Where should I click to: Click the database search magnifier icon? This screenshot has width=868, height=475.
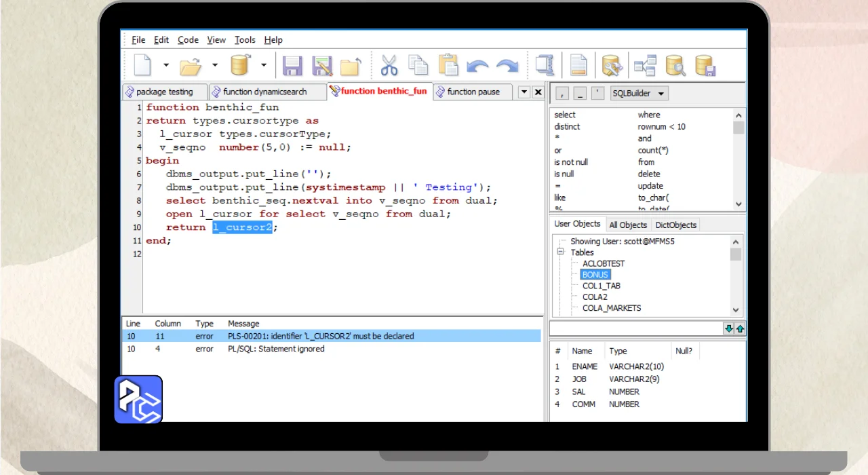(675, 66)
